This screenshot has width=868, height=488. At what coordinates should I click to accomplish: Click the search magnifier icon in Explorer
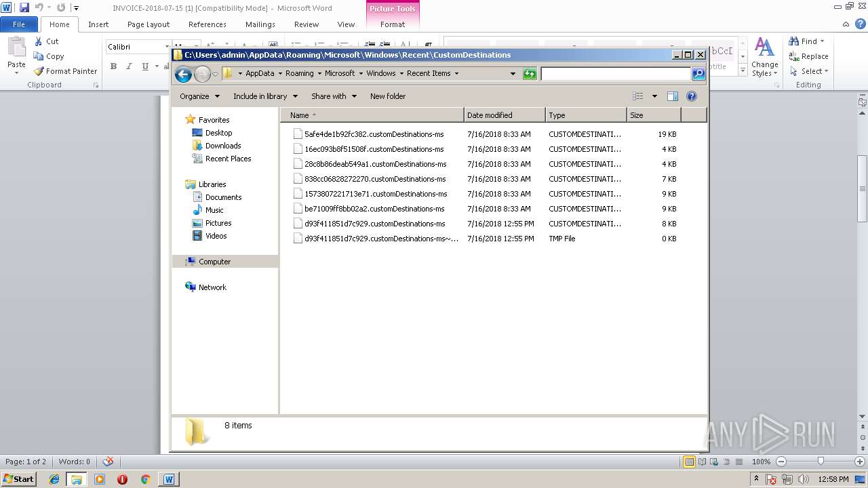click(698, 73)
